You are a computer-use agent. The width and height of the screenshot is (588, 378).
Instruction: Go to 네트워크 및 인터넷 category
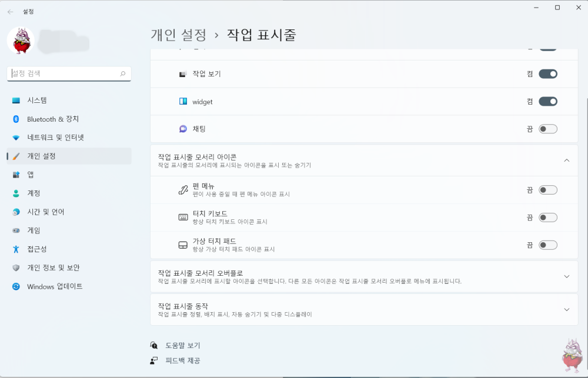click(x=69, y=138)
